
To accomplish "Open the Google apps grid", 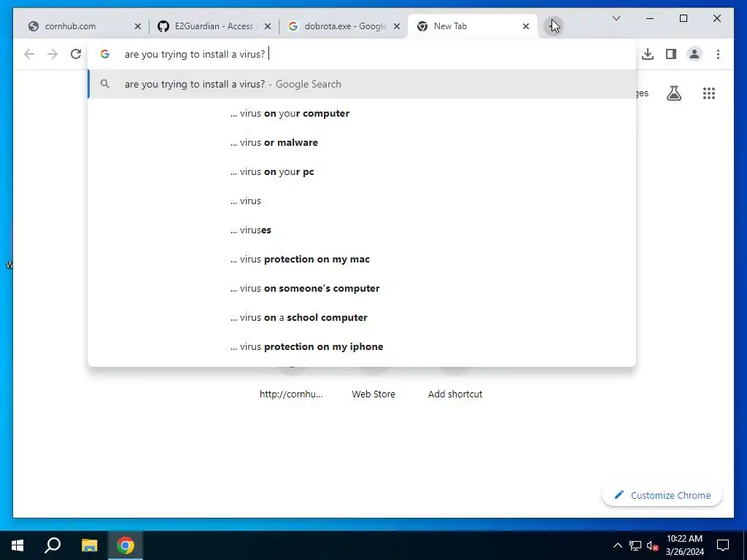I will tap(709, 93).
